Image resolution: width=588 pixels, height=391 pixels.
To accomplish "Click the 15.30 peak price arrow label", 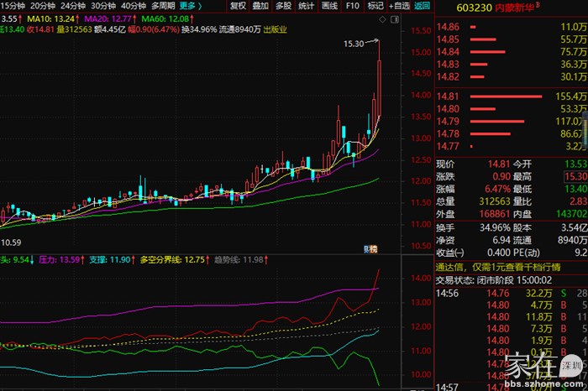I will pyautogui.click(x=360, y=43).
